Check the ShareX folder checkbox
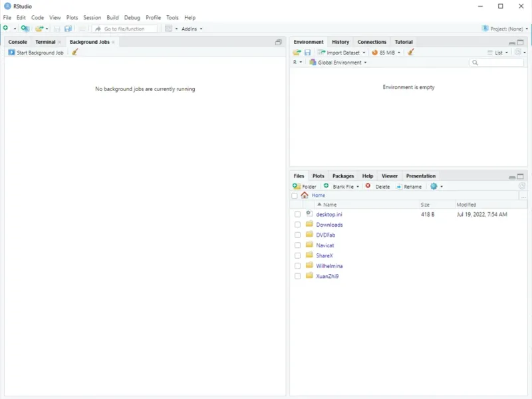Screen dimensions: 532x399 click(297, 255)
